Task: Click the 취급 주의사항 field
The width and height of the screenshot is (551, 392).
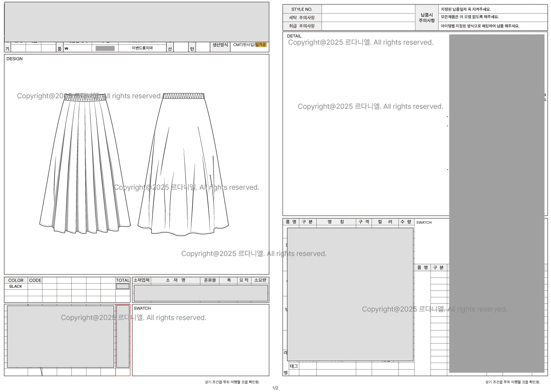Action: click(x=368, y=26)
